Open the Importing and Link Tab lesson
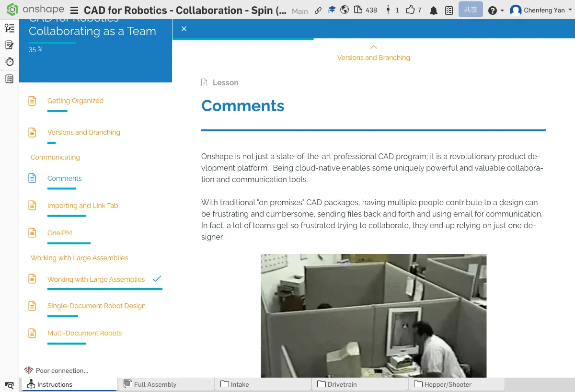 (x=82, y=206)
